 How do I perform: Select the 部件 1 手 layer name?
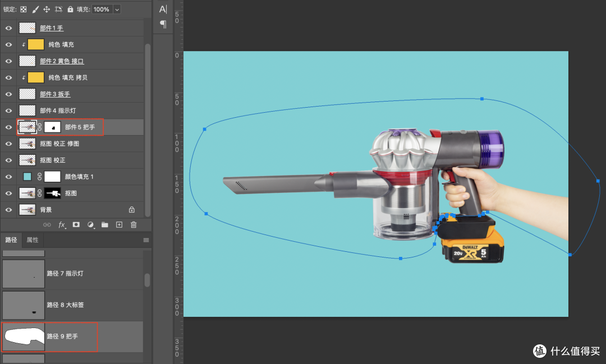click(x=52, y=28)
